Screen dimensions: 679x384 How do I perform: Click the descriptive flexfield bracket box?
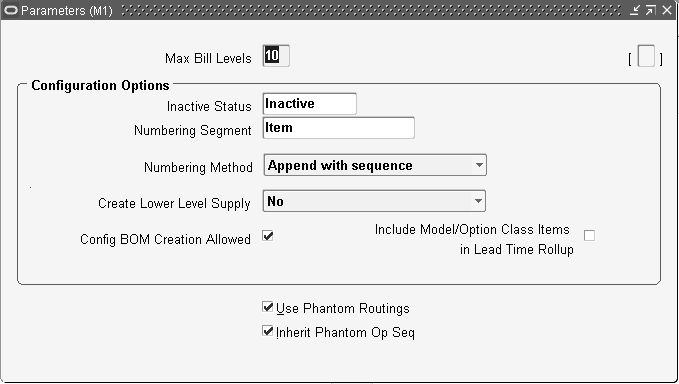[x=646, y=56]
